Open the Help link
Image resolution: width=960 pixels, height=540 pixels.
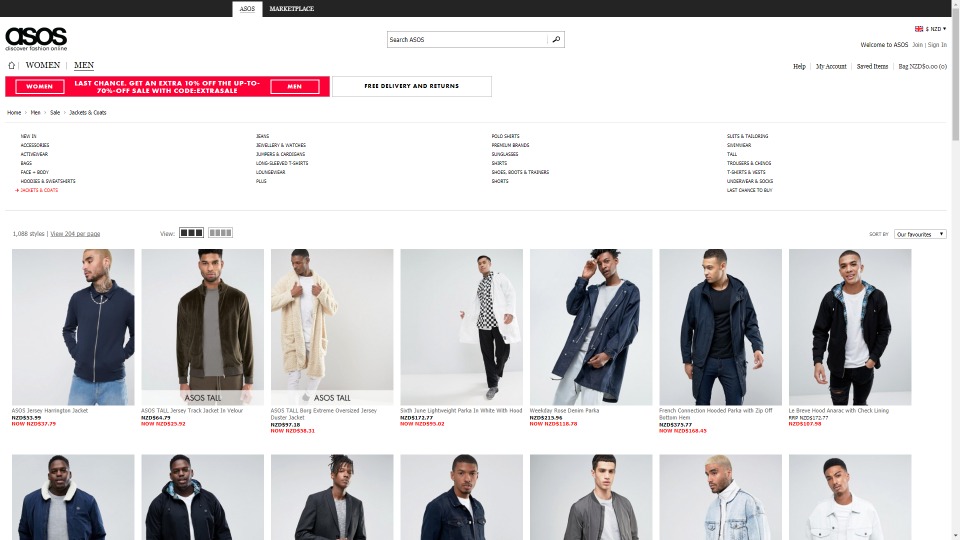[x=799, y=66]
